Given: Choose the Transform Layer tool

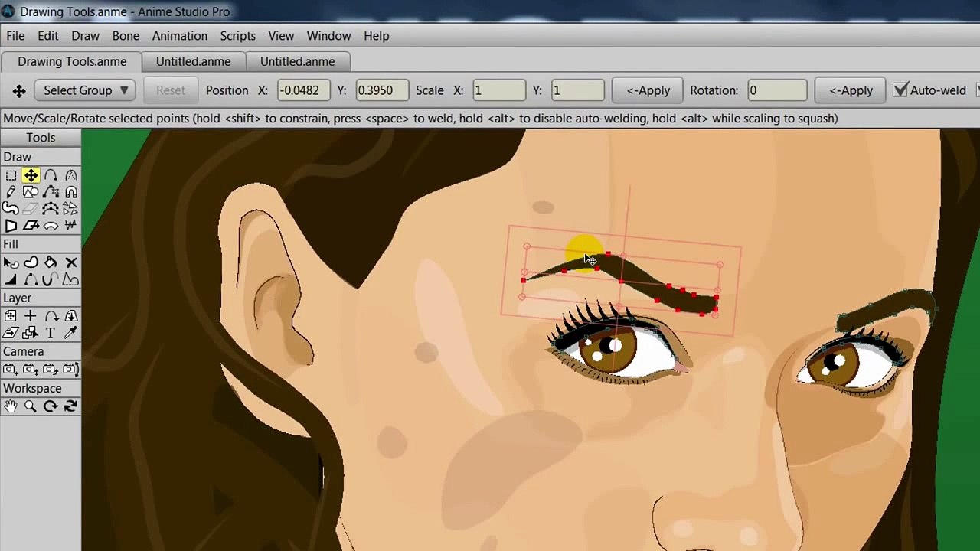Looking at the screenshot, I should [x=11, y=316].
